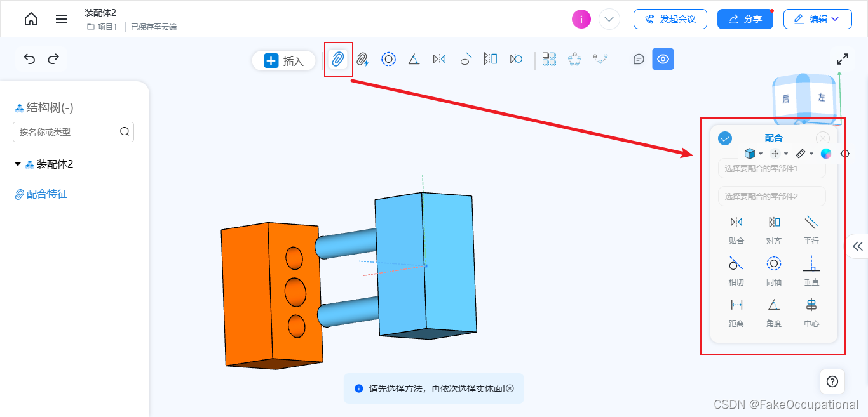Enter fullscreen with expand arrows icon
Viewport: 868px width, 417px height.
[843, 59]
